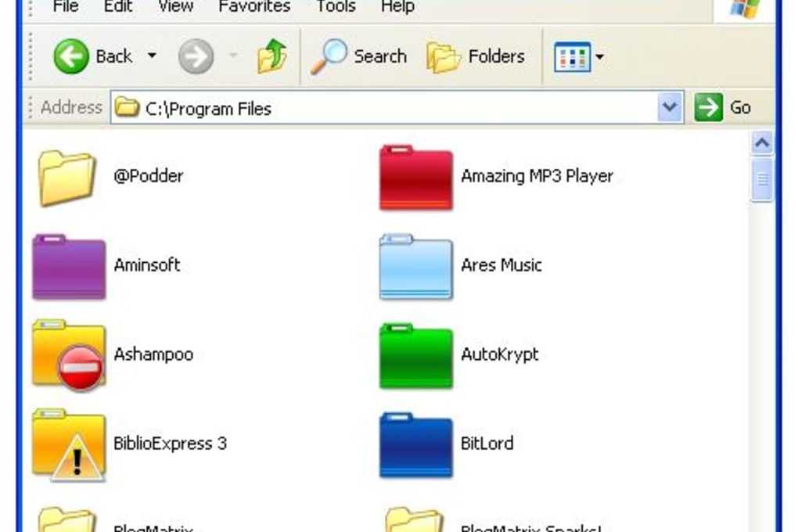Open the Favorites menu
Viewport: 798px width, 532px height.
pos(254,6)
